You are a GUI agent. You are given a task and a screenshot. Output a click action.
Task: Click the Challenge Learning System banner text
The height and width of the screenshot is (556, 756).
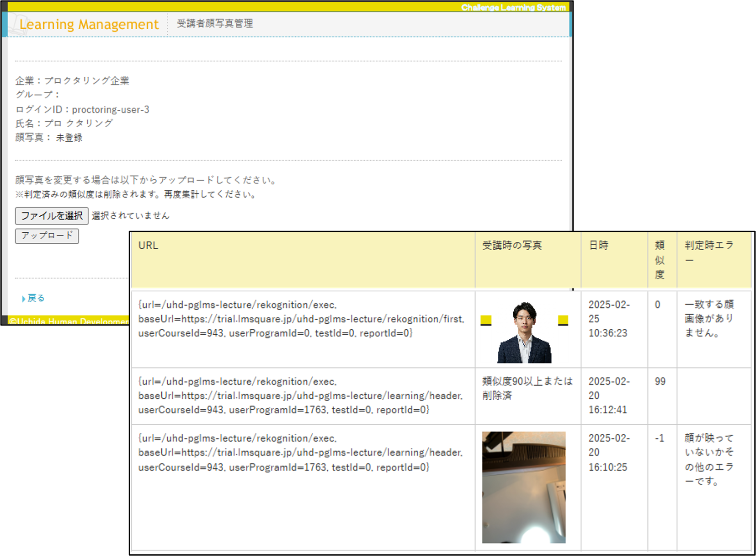[x=513, y=7]
